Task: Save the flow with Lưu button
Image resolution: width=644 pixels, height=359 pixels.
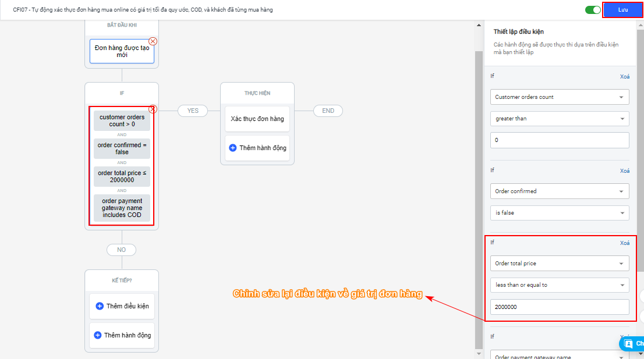Action: tap(622, 10)
